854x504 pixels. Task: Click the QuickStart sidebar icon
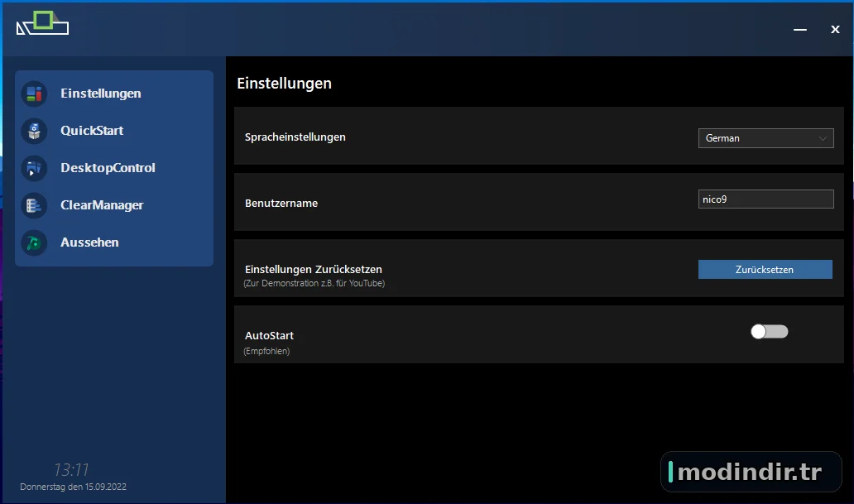pyautogui.click(x=34, y=131)
